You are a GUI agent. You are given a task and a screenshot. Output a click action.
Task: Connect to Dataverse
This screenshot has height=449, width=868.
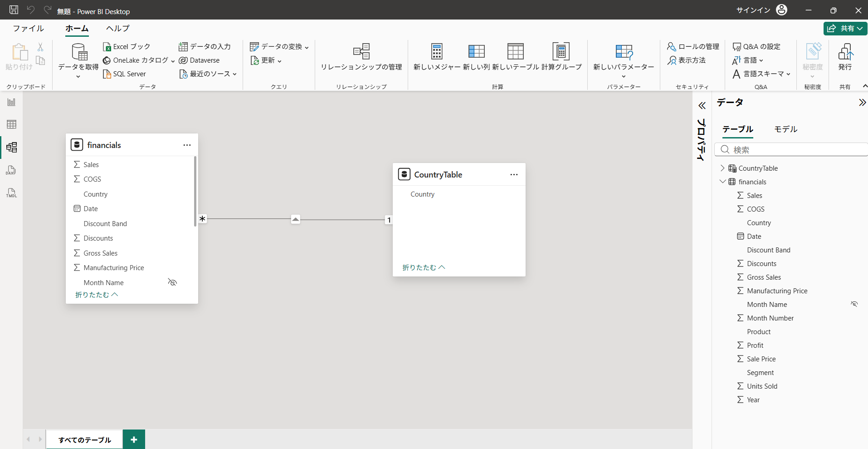(x=199, y=60)
